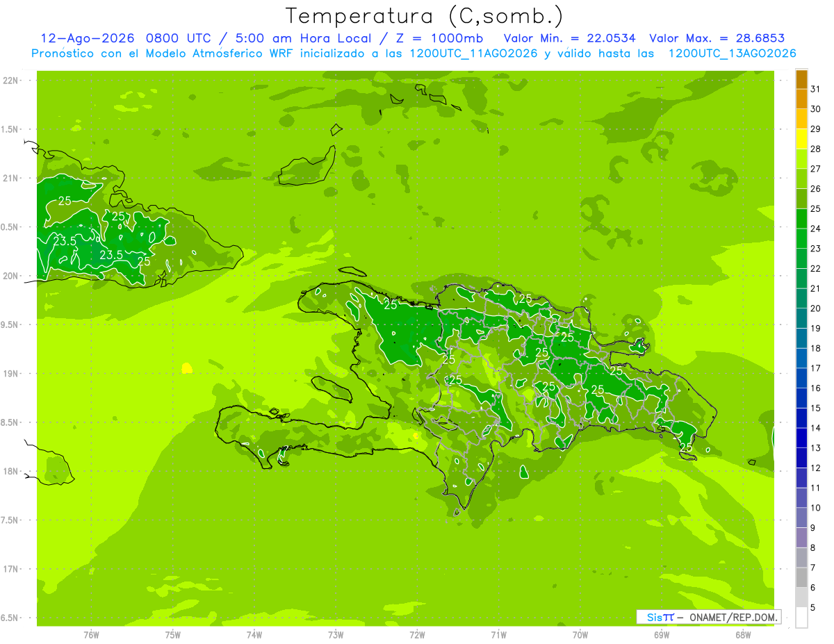Image resolution: width=834 pixels, height=644 pixels.
Task: Click the dark blue swatch between 13 and 14
Action: 801,438
